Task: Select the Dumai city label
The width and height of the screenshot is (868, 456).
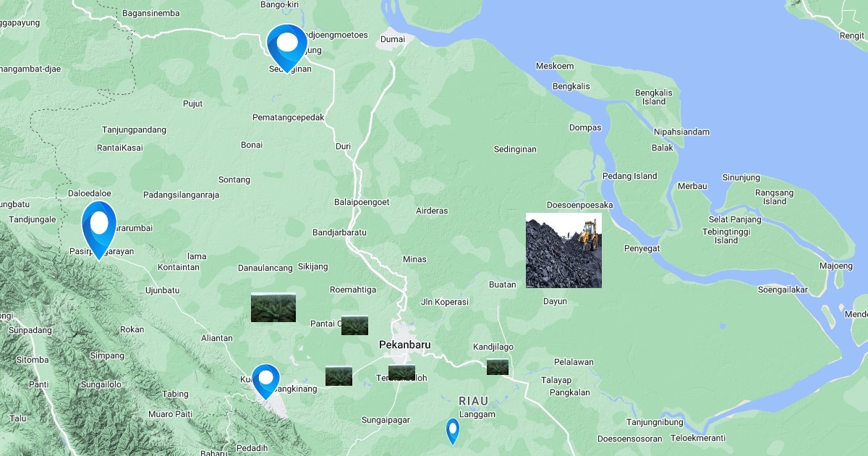Action: tap(393, 39)
